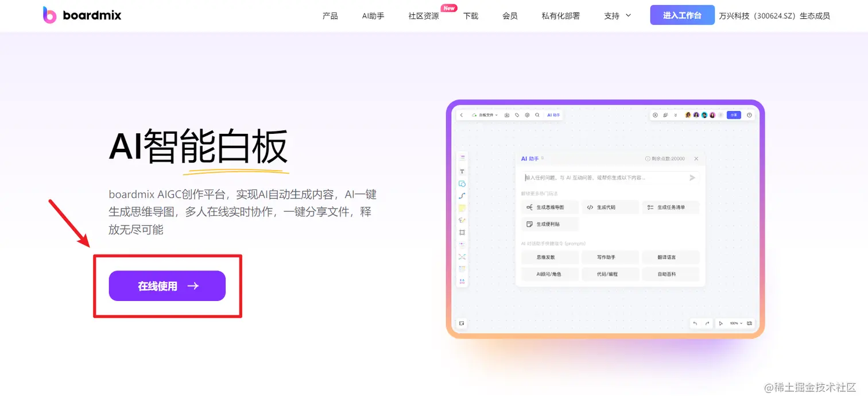Click 生成便利贴 in AI panel
This screenshot has width=868, height=405.
[550, 224]
